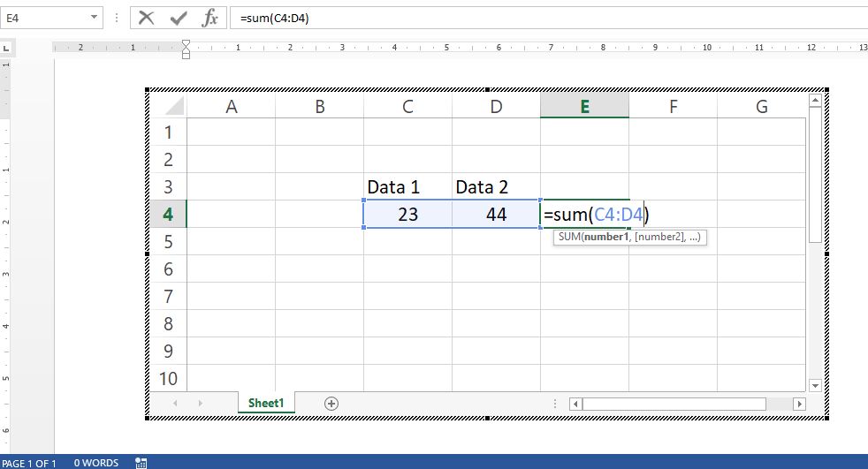Select the Sheet1 tab
Image resolution: width=868 pixels, height=469 pixels.
266,403
